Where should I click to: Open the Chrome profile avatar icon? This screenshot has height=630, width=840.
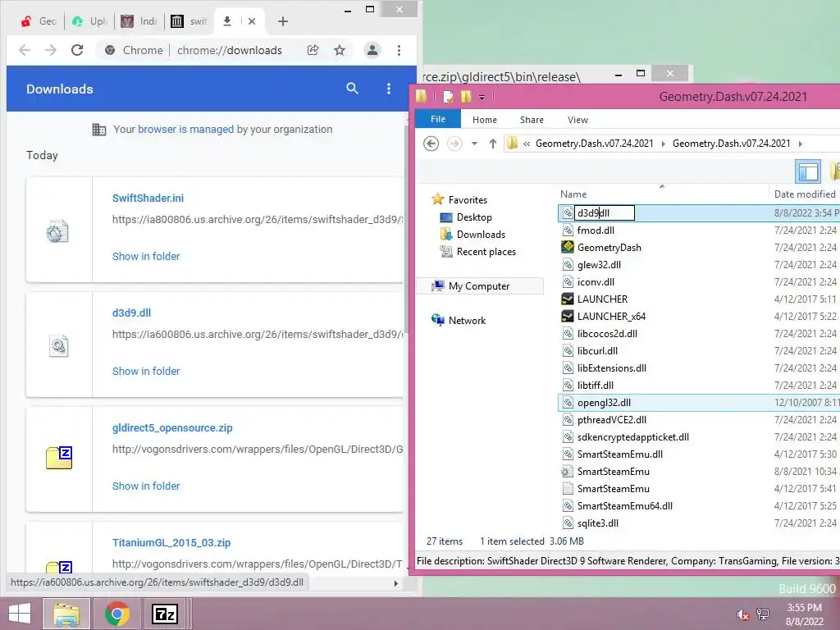(x=372, y=50)
